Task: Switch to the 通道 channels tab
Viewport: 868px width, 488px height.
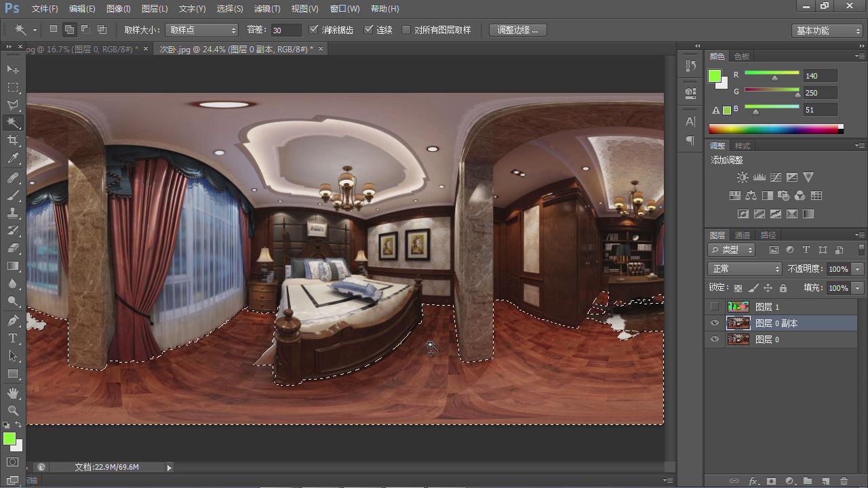Action: [743, 235]
